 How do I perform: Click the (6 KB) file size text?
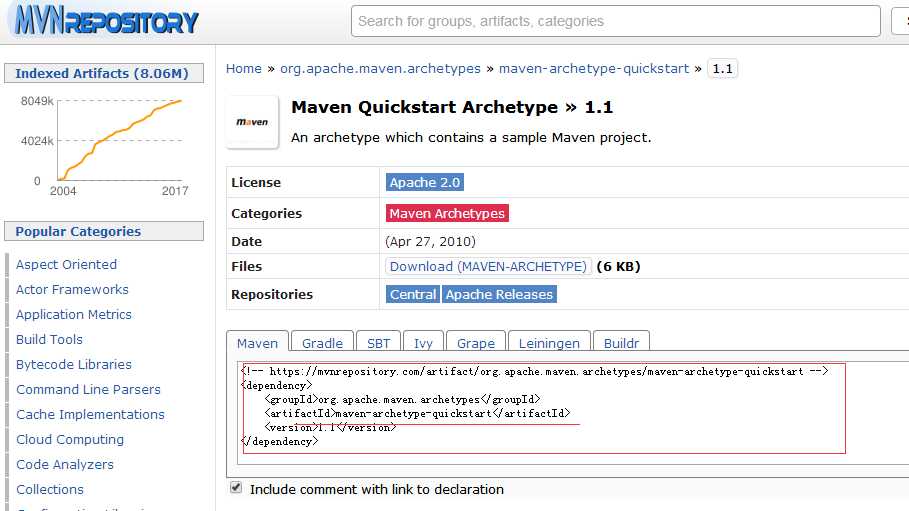[619, 266]
